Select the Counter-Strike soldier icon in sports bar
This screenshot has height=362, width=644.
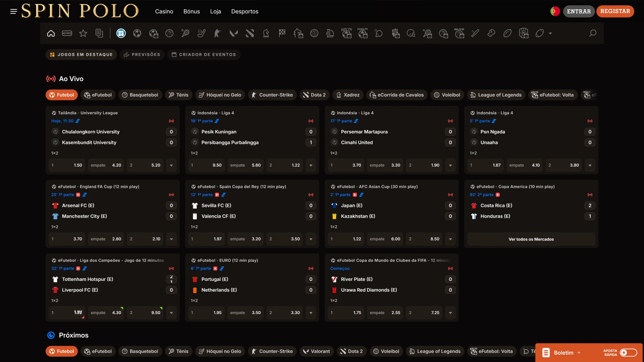[218, 33]
